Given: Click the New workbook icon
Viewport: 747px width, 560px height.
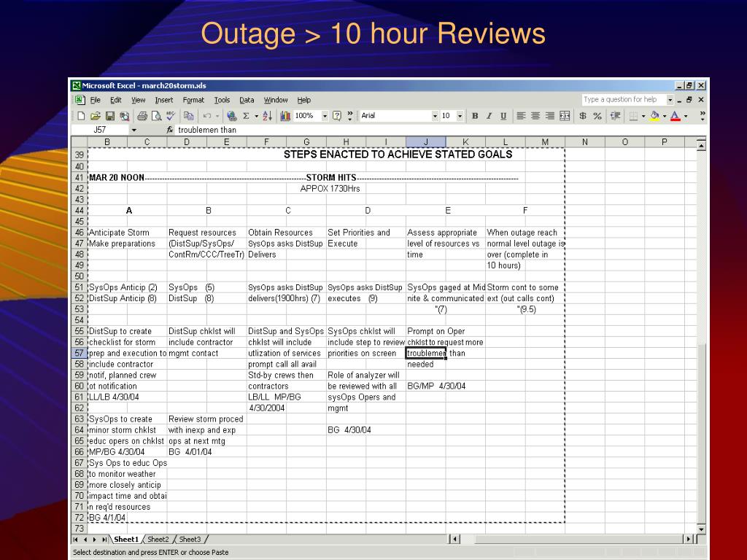Looking at the screenshot, I should tap(81, 116).
